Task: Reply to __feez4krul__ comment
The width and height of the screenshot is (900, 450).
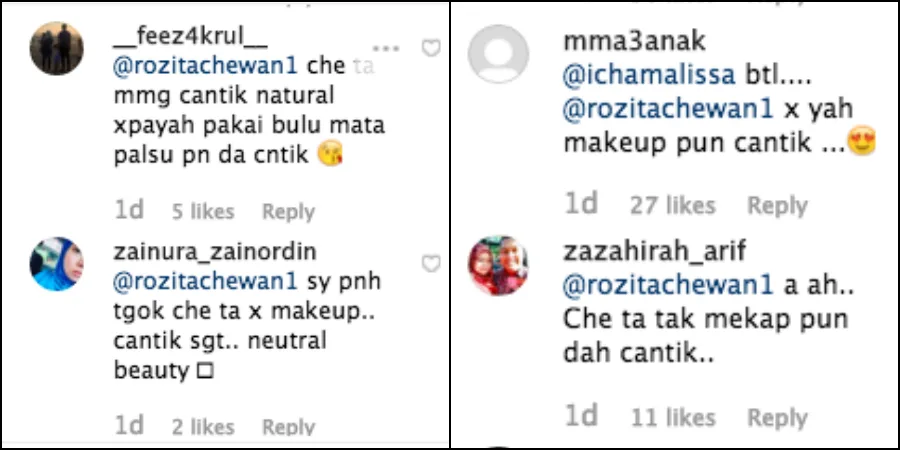Action: point(288,212)
